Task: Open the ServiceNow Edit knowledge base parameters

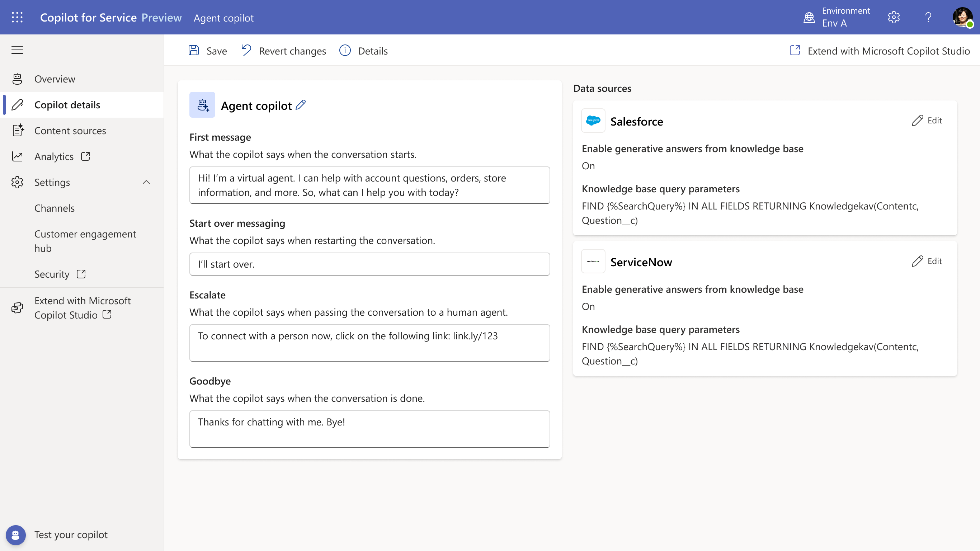Action: point(928,261)
